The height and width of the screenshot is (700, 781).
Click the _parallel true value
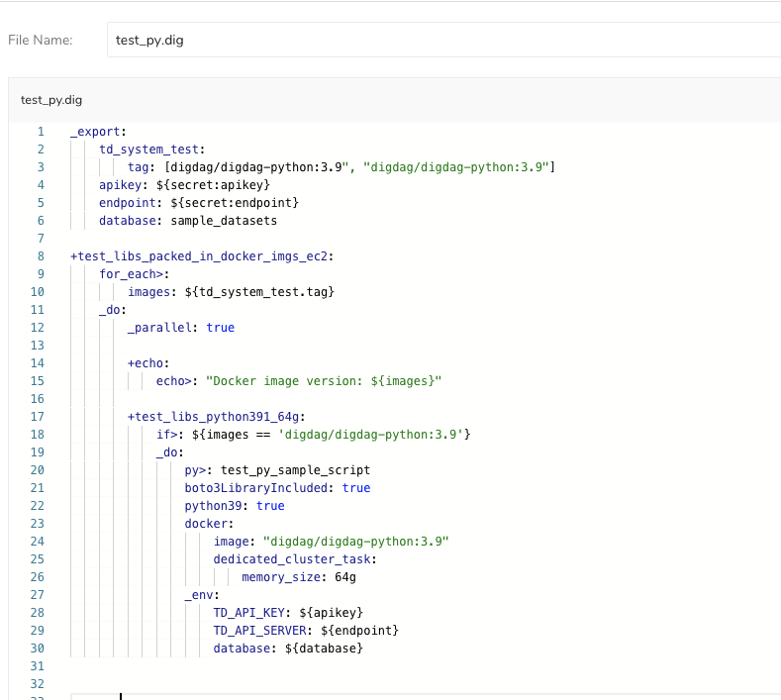(220, 328)
